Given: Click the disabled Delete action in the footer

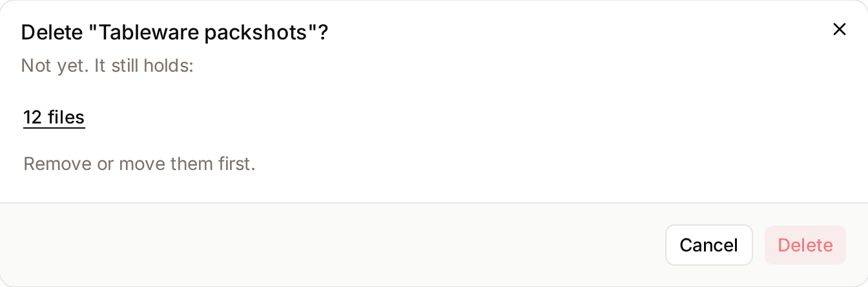Looking at the screenshot, I should [x=805, y=245].
